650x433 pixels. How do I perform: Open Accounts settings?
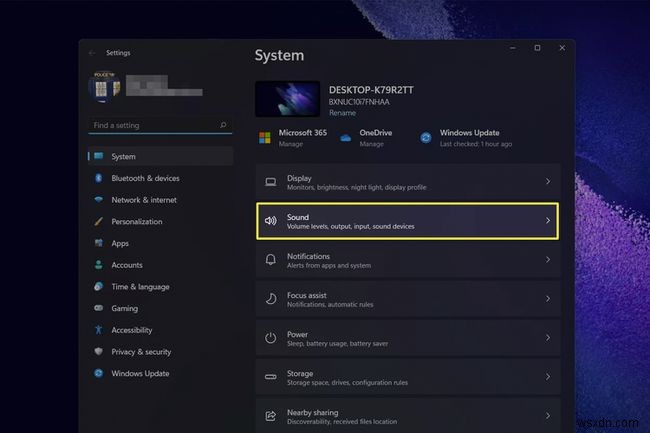point(160,265)
